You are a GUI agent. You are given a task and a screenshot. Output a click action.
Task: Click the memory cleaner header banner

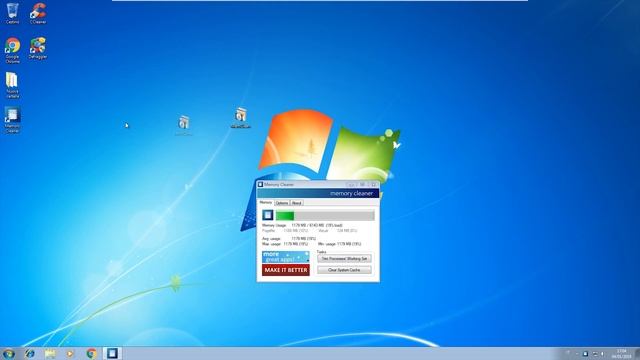click(318, 193)
